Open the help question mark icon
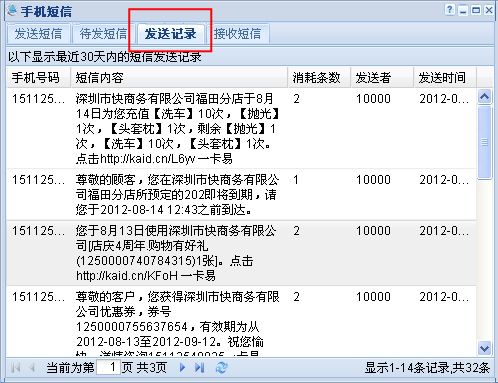The width and height of the screenshot is (498, 383). click(x=450, y=10)
